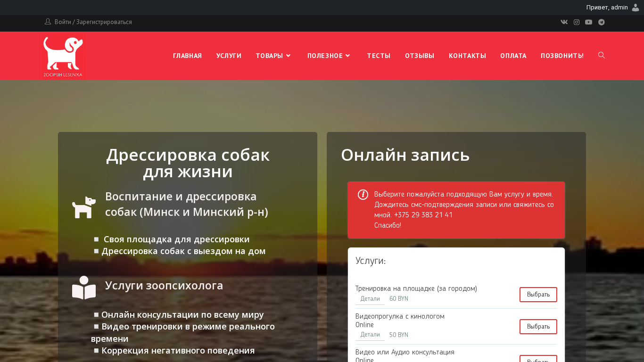Open the VK social media icon

click(x=564, y=22)
